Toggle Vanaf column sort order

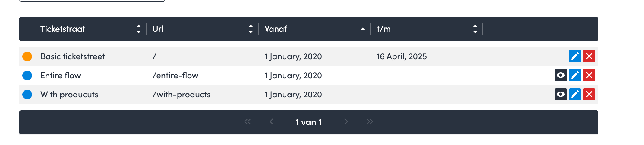pos(362,29)
